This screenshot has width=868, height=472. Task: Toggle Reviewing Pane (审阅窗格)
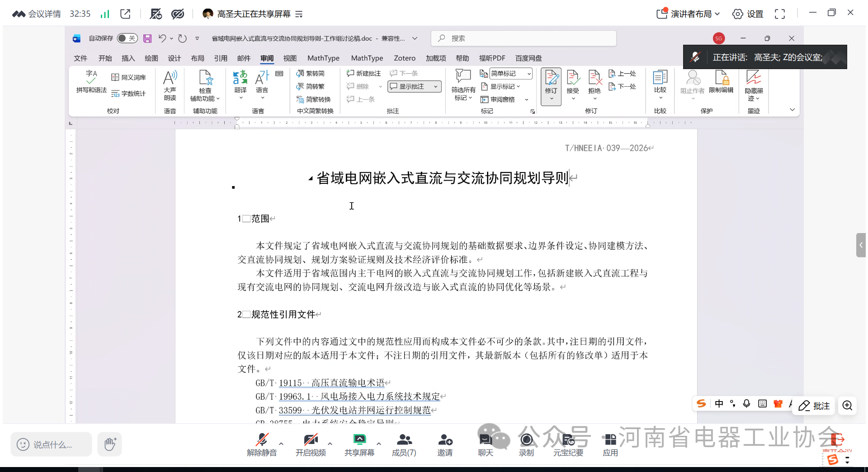tap(498, 99)
